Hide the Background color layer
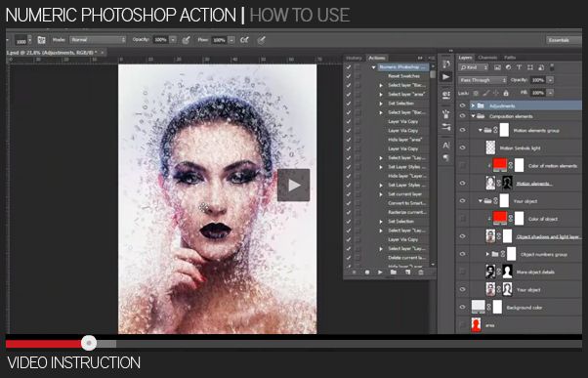The height and width of the screenshot is (378, 588). coord(462,307)
